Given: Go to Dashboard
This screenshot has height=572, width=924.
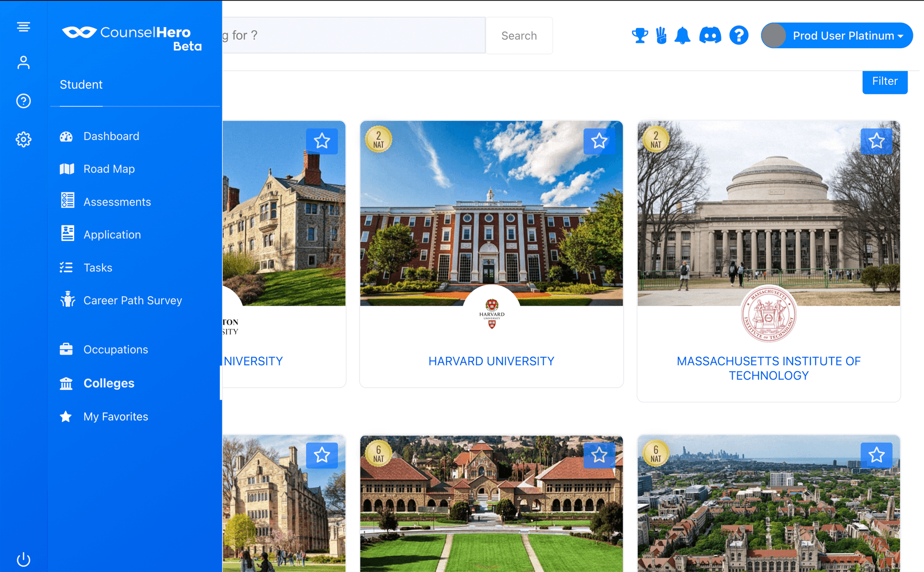Looking at the screenshot, I should [111, 136].
